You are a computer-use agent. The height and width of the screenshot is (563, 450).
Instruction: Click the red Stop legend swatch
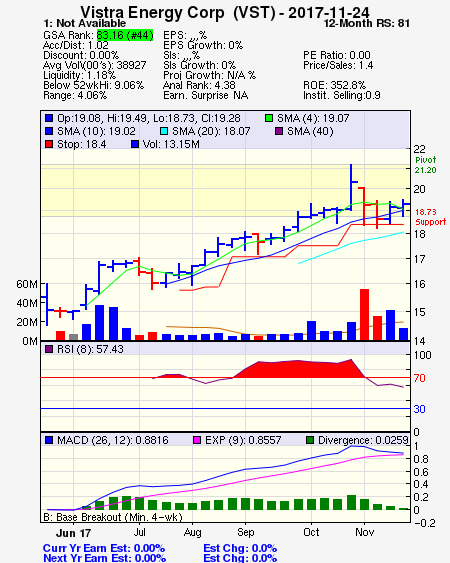pos(49,144)
